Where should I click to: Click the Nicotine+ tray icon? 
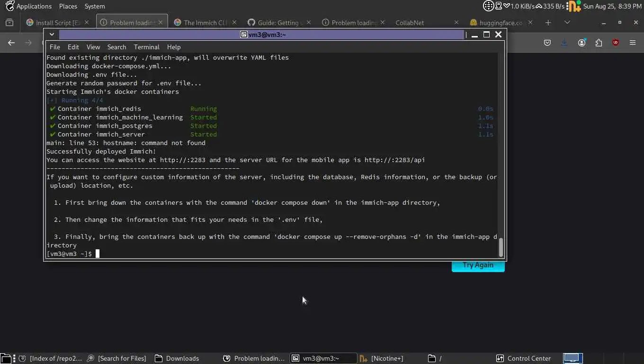pyautogui.click(x=574, y=6)
